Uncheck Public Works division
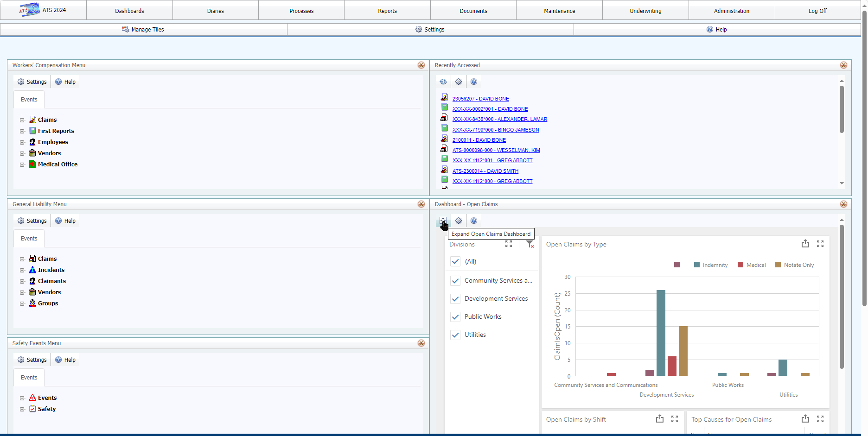The height and width of the screenshot is (436, 868). tap(455, 317)
